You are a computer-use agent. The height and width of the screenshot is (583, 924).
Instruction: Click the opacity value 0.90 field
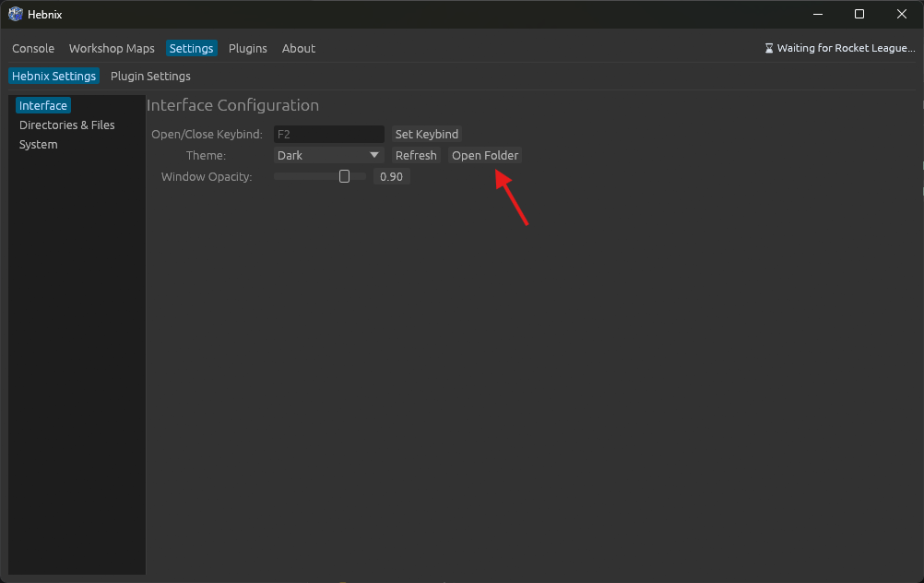[x=391, y=177]
